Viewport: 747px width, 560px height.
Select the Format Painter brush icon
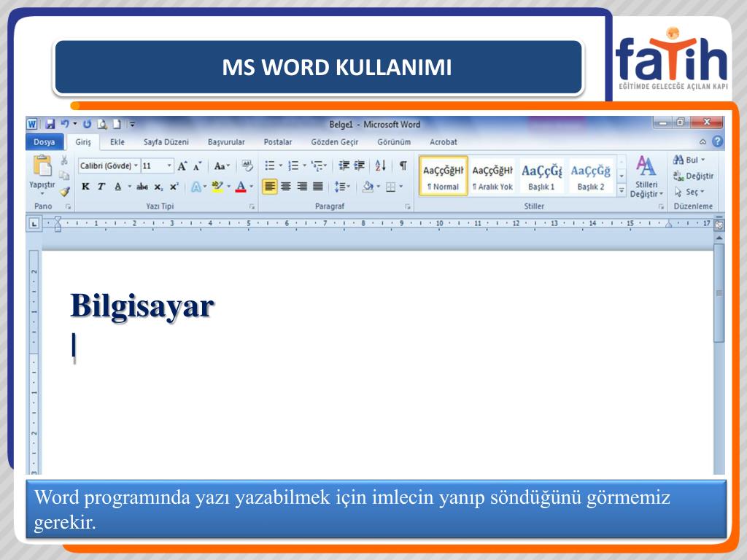64,192
